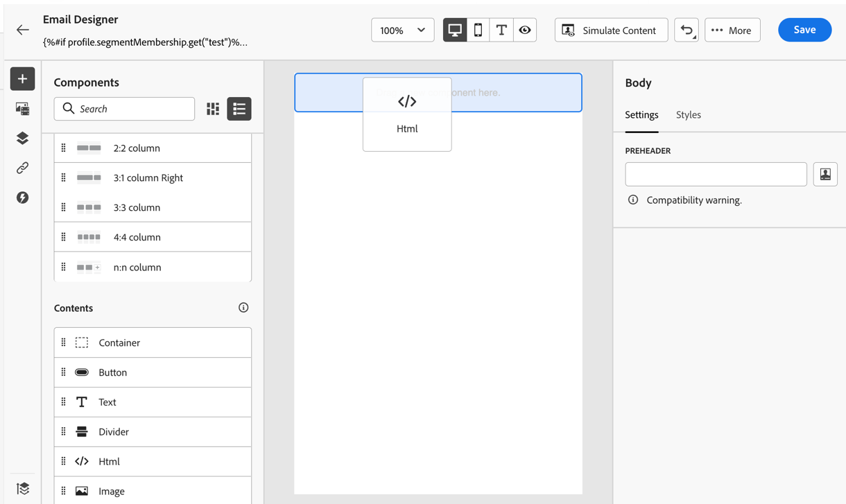Open the Navigation tree layers icon
The width and height of the screenshot is (846, 504).
22,139
